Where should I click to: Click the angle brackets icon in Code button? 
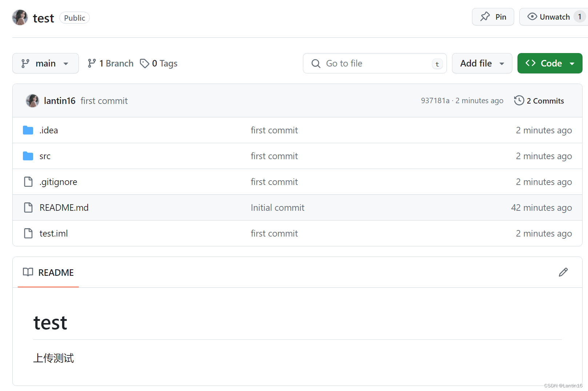(x=531, y=63)
